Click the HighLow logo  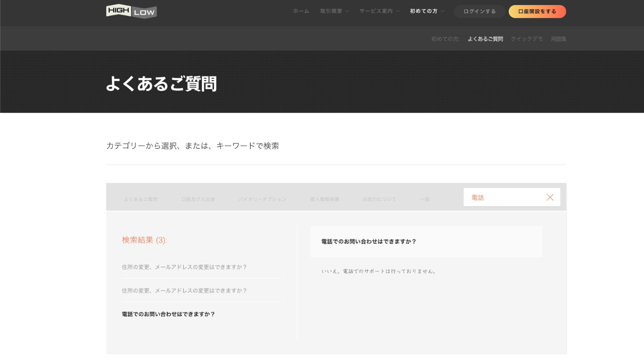click(x=131, y=11)
